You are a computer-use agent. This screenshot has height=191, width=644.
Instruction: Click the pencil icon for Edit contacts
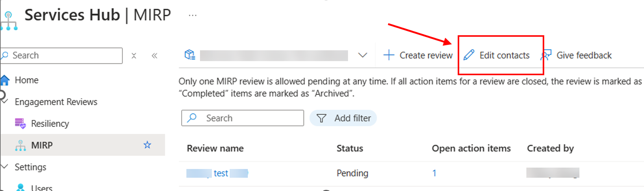tap(469, 55)
